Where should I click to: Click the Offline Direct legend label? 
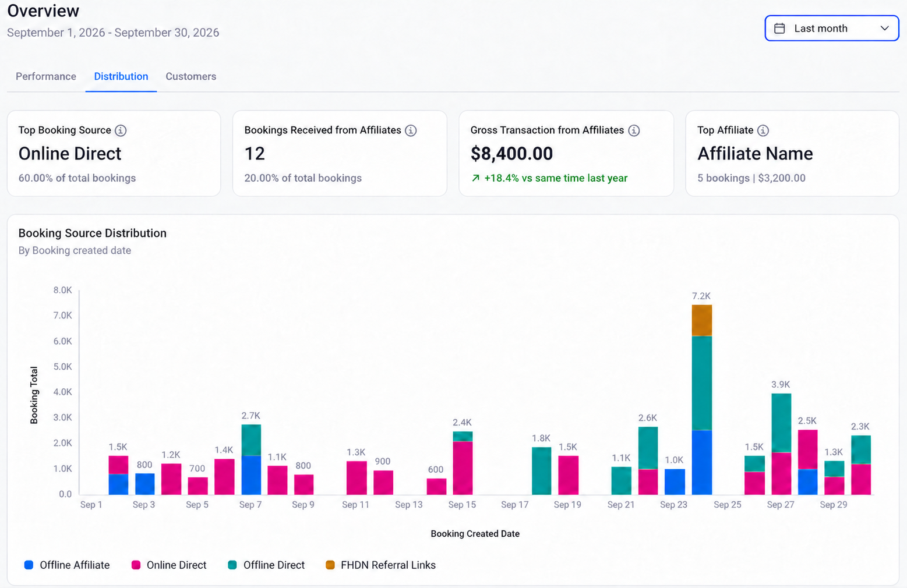(x=274, y=565)
